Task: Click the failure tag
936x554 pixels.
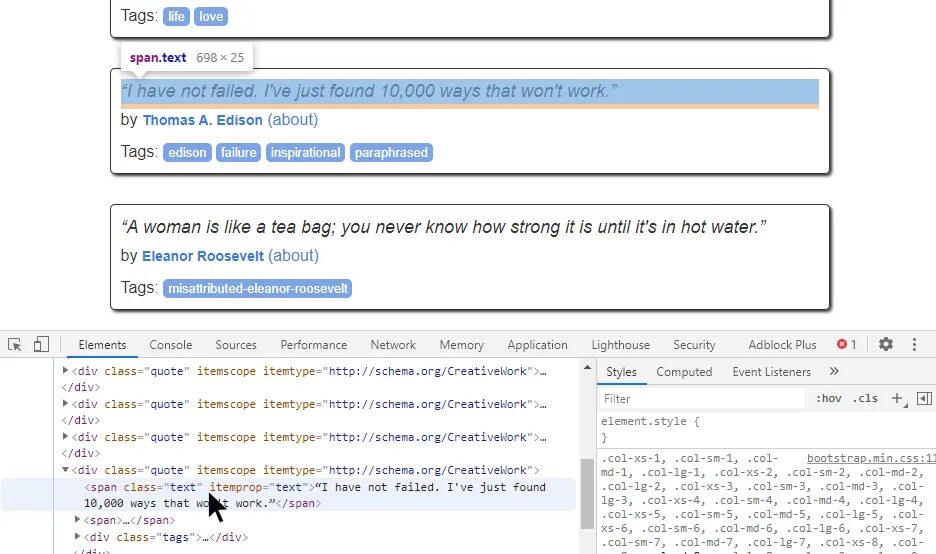Action: 238,153
